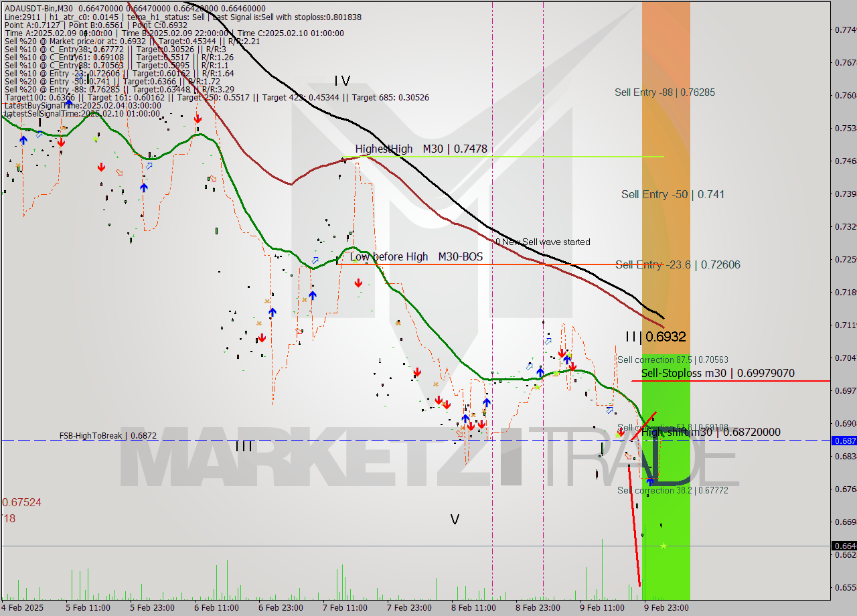Image resolution: width=857 pixels, height=616 pixels.
Task: Click the I I 0.6932 point label
Action: coord(655,337)
